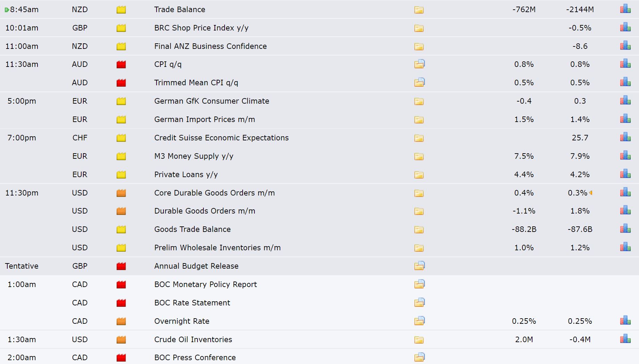Select the Credit Suisse Economic Expectations event
This screenshot has height=364, width=639.
221,138
